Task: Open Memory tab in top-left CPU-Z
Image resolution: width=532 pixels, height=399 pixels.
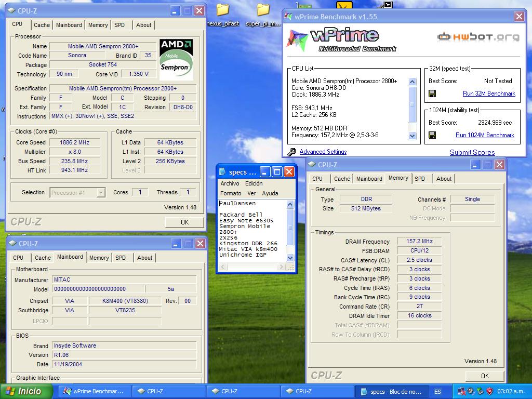Action: click(x=98, y=25)
